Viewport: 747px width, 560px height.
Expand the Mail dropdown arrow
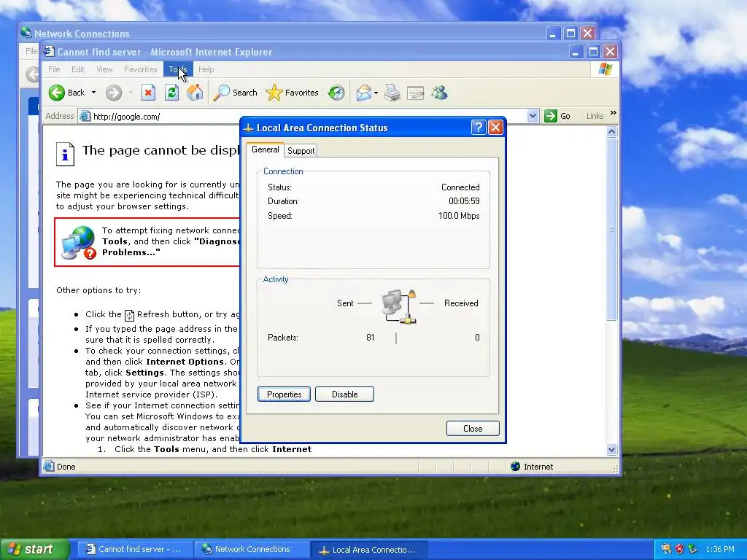tap(376, 93)
